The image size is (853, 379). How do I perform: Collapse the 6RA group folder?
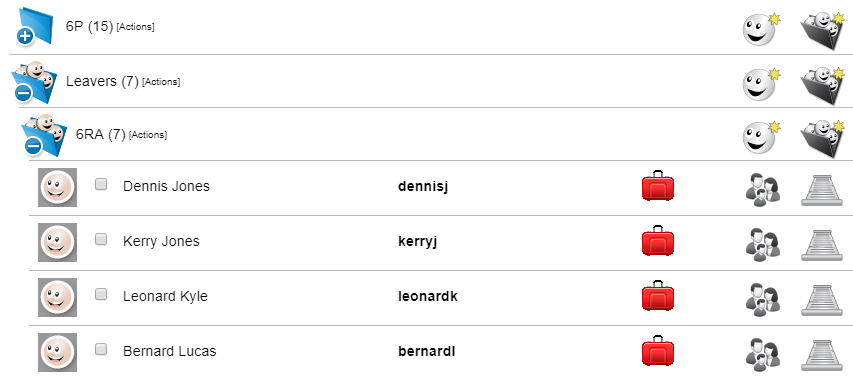click(33, 146)
